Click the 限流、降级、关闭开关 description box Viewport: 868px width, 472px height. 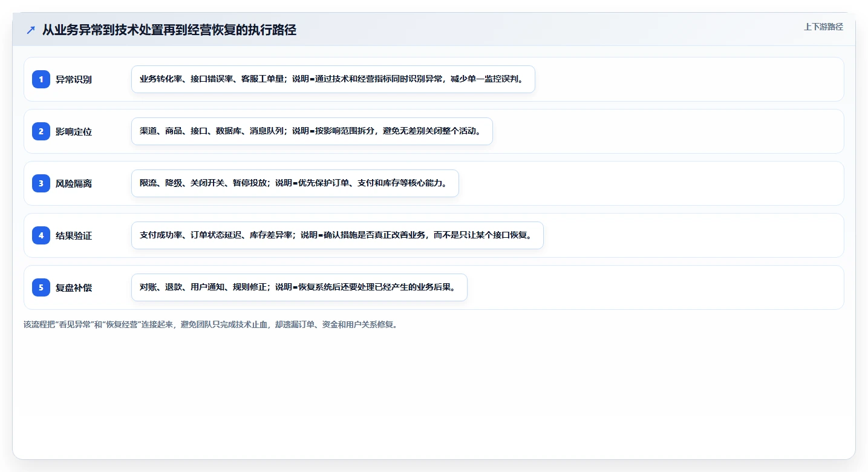tap(295, 183)
